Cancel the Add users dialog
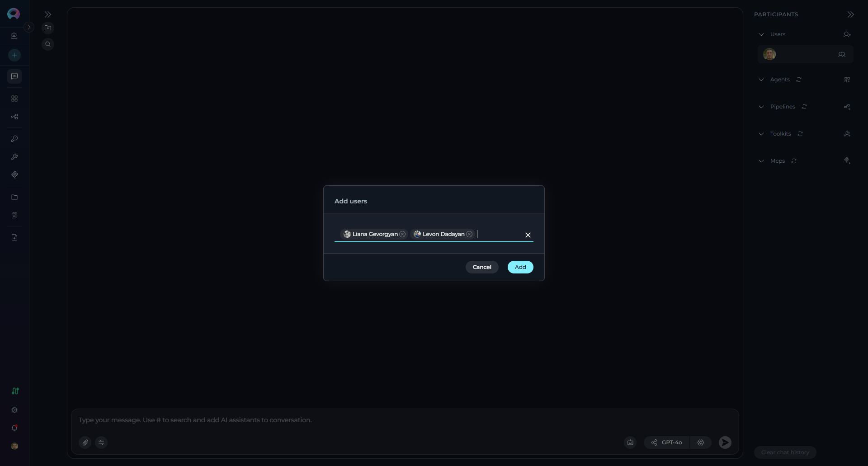 pyautogui.click(x=481, y=267)
